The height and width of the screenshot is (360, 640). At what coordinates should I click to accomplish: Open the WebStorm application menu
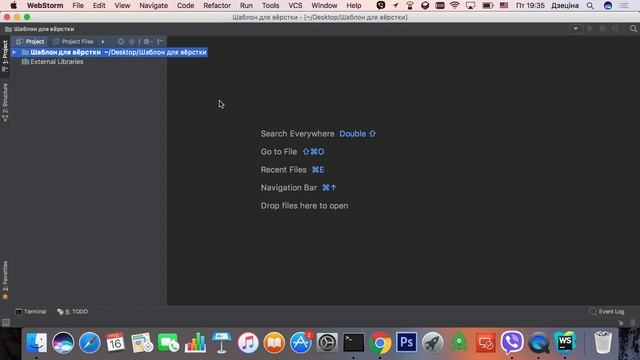(45, 6)
